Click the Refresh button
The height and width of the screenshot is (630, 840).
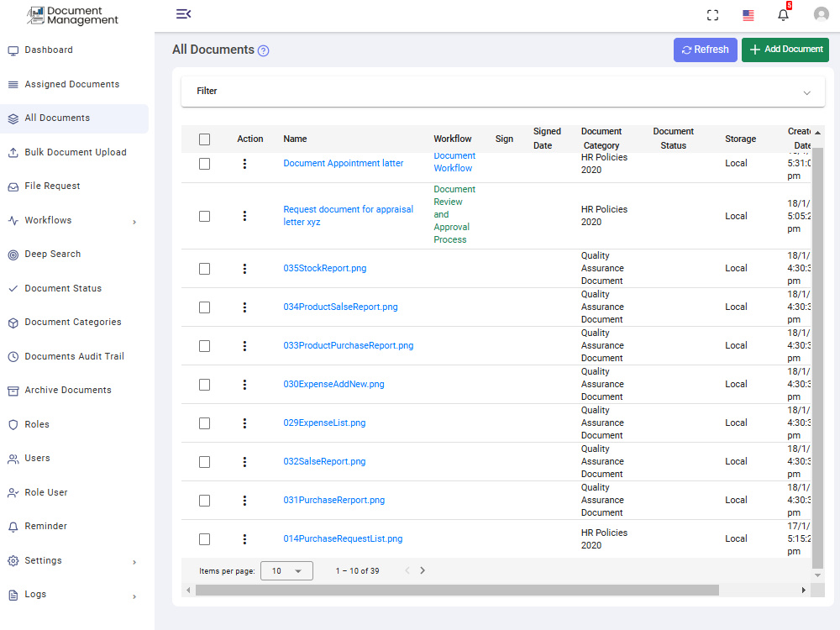(x=705, y=50)
